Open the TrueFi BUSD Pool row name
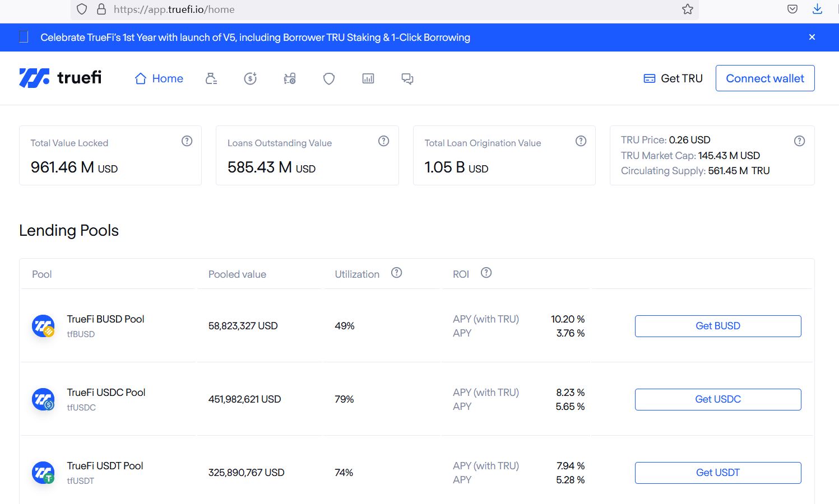The width and height of the screenshot is (839, 504). [x=105, y=319]
